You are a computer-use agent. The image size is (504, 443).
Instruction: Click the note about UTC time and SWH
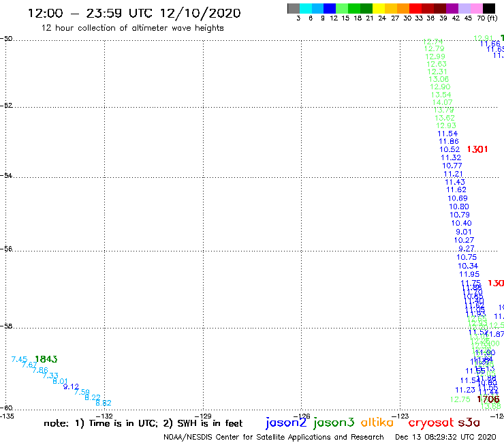coord(143,423)
